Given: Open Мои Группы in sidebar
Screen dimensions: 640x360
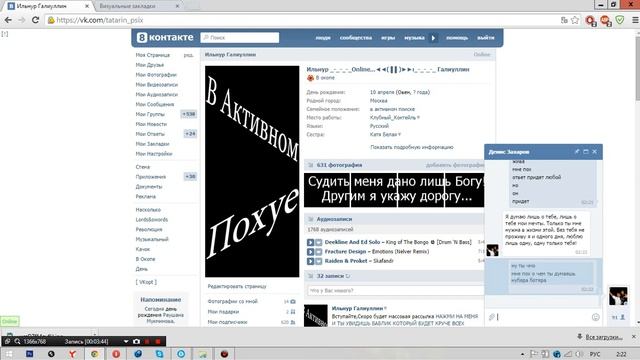Looking at the screenshot, I should pos(150,114).
